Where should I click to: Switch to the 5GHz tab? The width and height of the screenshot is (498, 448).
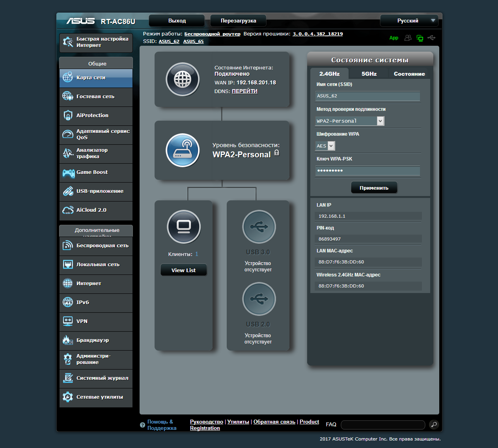click(369, 74)
